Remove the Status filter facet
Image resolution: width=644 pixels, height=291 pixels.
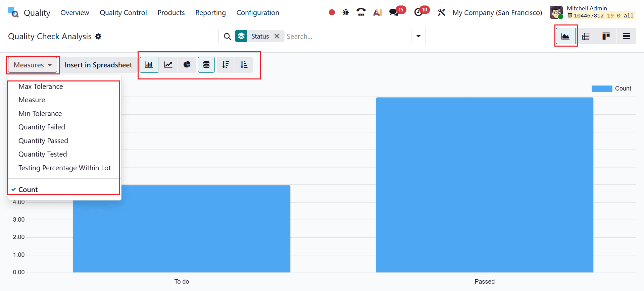[x=277, y=36]
